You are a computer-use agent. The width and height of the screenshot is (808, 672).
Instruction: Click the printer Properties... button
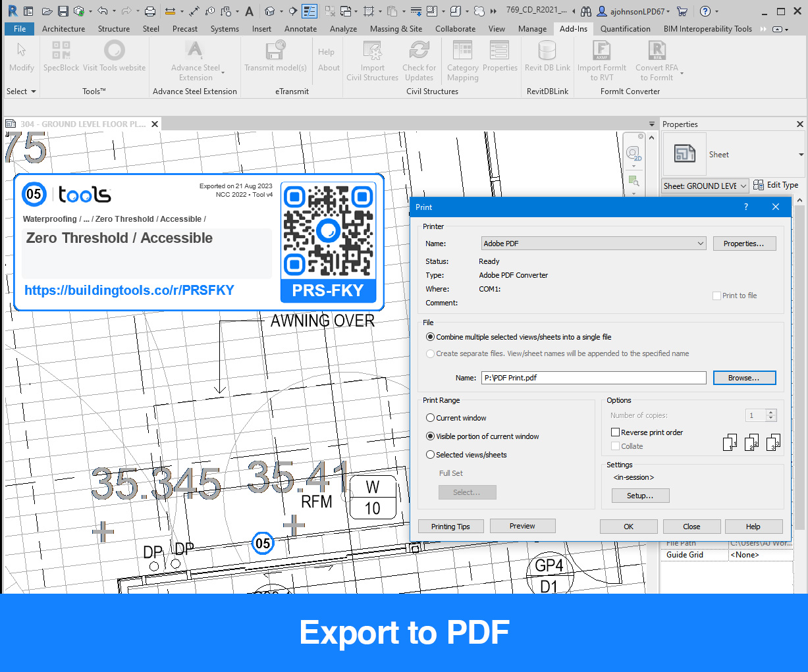744,244
